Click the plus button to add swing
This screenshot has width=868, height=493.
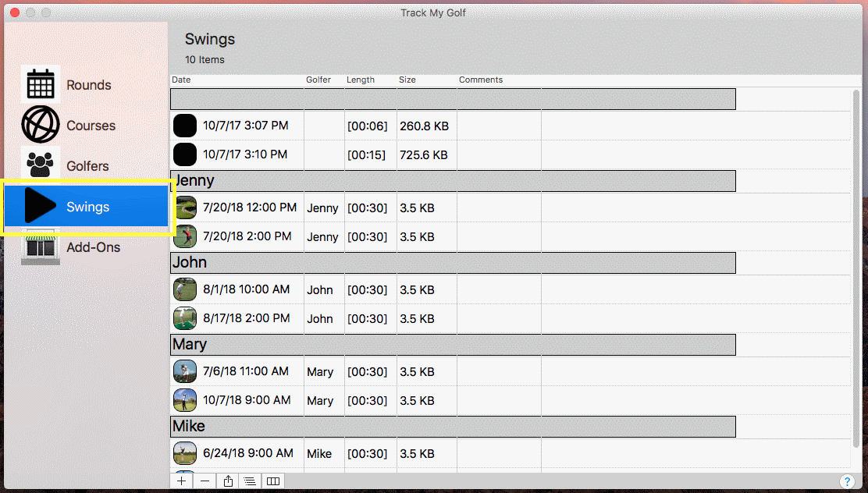(x=181, y=481)
